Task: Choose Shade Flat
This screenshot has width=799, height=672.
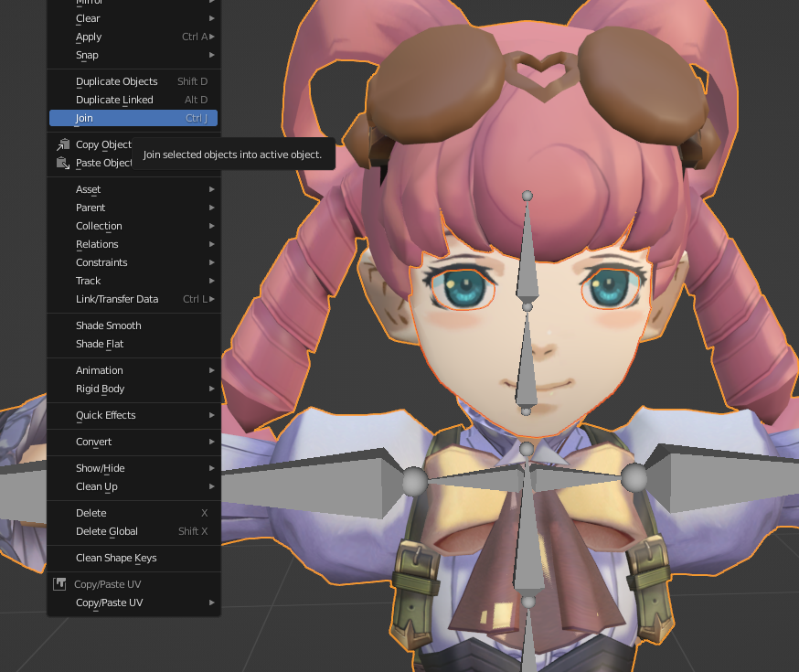Action: [133, 345]
